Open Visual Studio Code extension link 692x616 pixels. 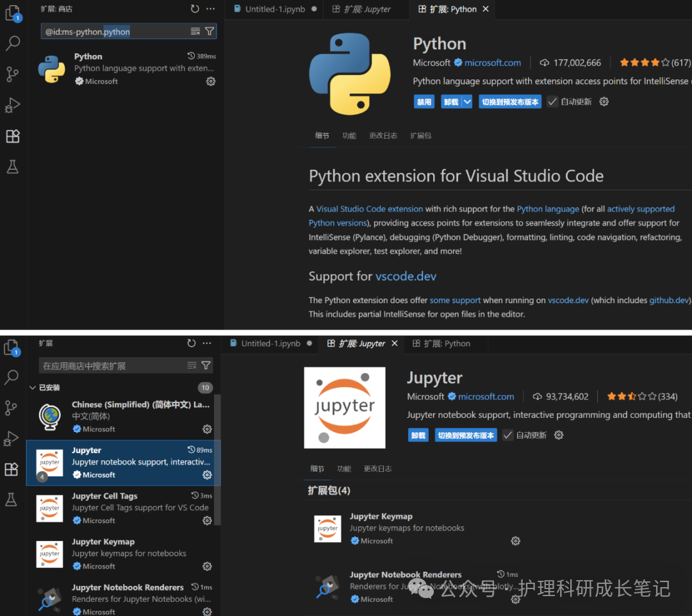coord(370,209)
